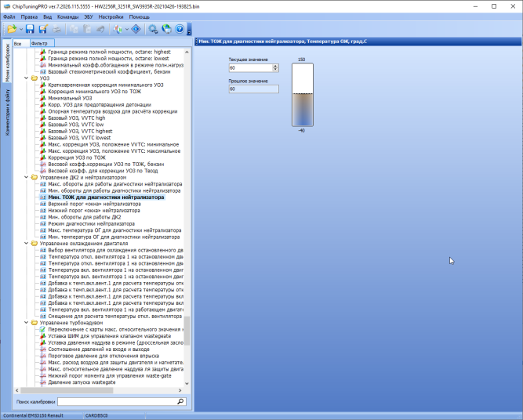Click the value icon beside Режим диагностики нейтрализатора
Viewport: 523px width, 420px height.
pyautogui.click(x=43, y=223)
